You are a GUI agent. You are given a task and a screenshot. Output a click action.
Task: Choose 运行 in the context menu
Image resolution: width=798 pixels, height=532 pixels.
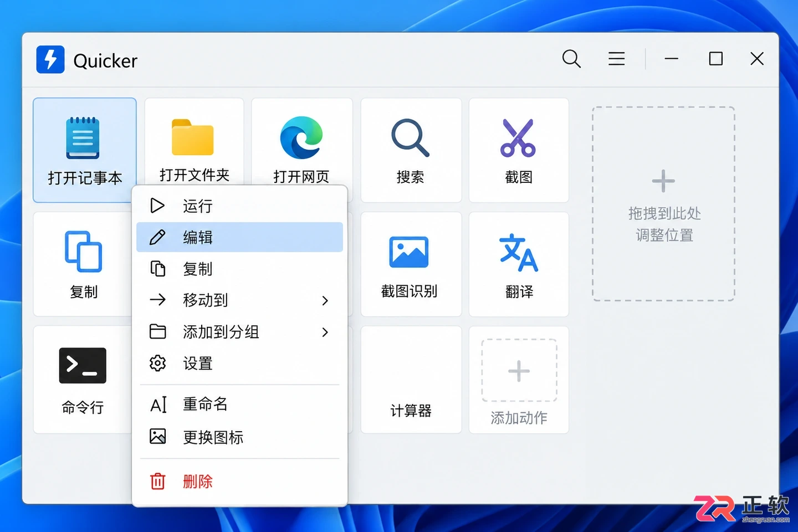239,206
